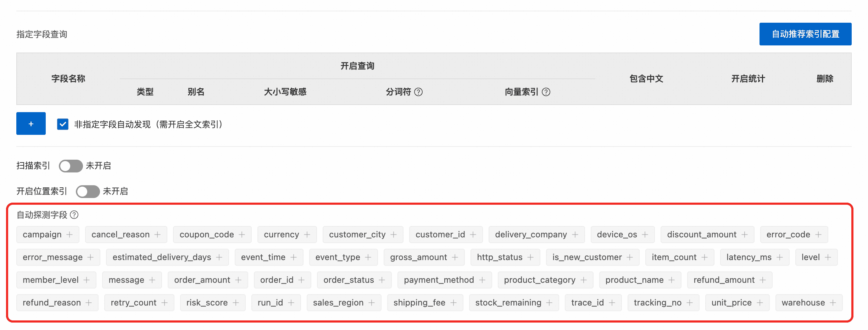
Task: Add delivery_company with its plus icon
Action: tap(575, 235)
